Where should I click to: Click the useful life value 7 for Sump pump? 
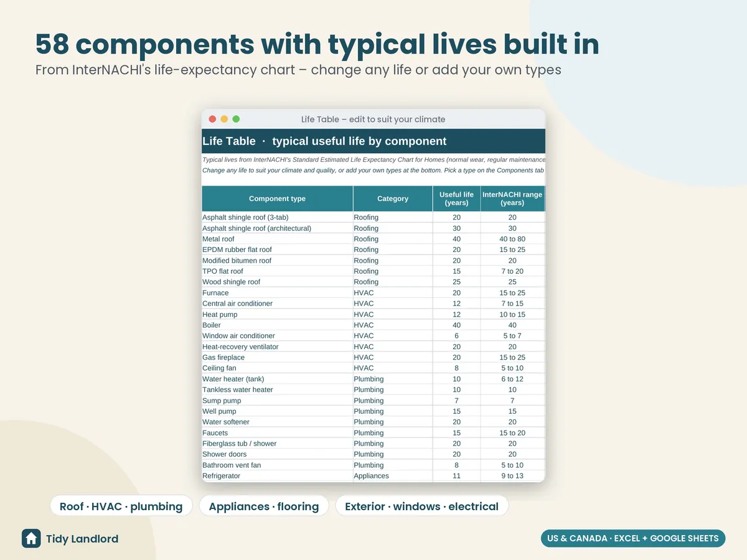(456, 401)
